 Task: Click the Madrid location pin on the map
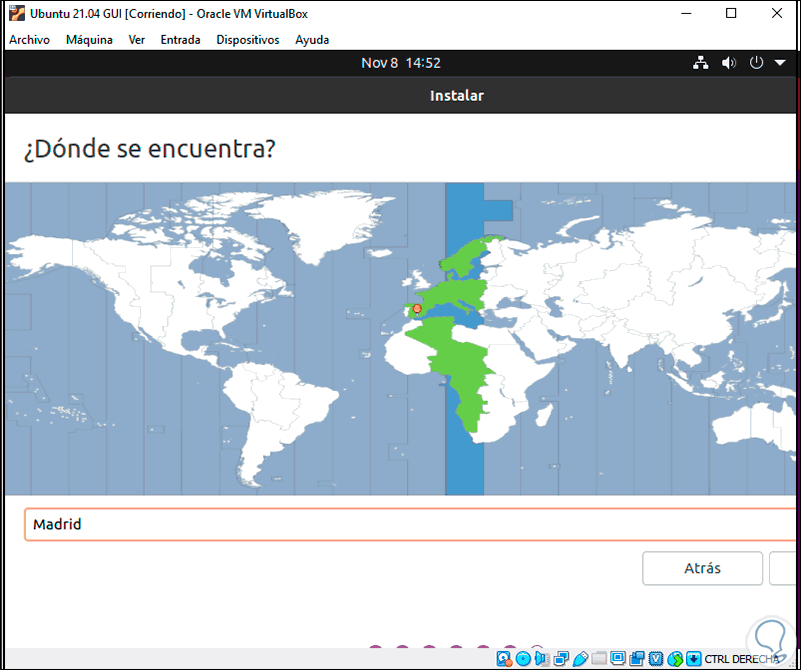[417, 309]
